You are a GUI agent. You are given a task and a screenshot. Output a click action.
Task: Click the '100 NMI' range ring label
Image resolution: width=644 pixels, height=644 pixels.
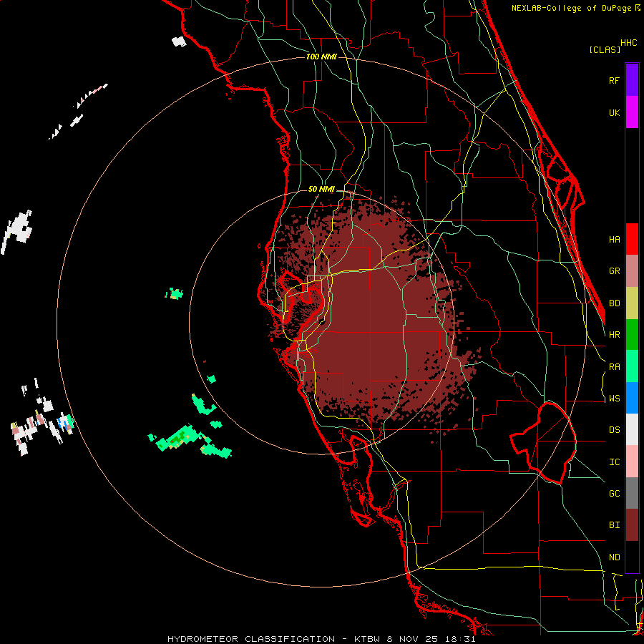click(321, 57)
